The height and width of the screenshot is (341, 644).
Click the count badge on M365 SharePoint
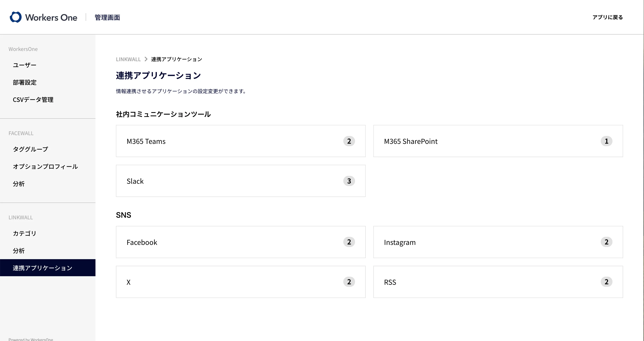coord(606,141)
